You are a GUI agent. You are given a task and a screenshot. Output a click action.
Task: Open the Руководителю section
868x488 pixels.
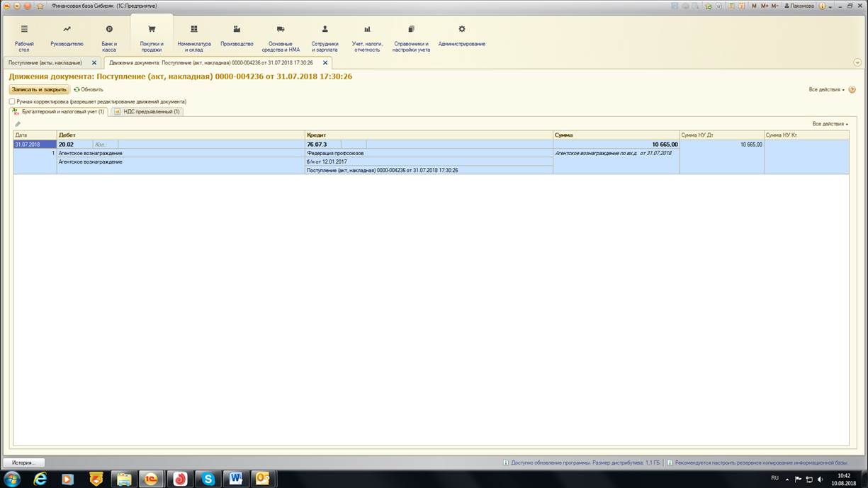tap(67, 37)
